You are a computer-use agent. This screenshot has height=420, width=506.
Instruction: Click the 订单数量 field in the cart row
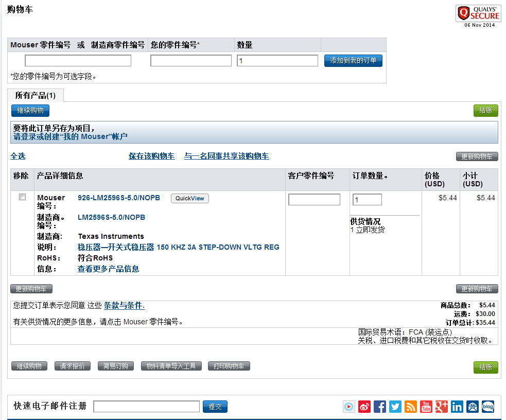pyautogui.click(x=367, y=200)
